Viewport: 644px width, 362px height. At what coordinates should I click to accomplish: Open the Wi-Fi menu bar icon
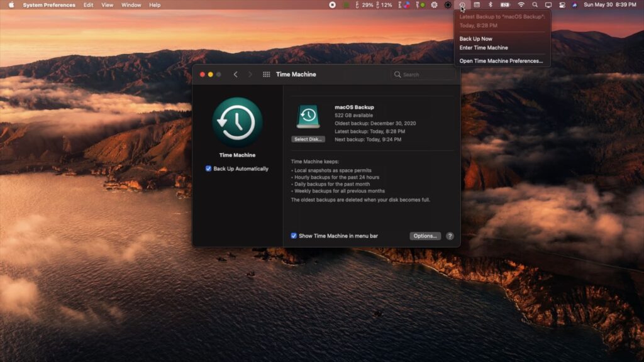521,5
